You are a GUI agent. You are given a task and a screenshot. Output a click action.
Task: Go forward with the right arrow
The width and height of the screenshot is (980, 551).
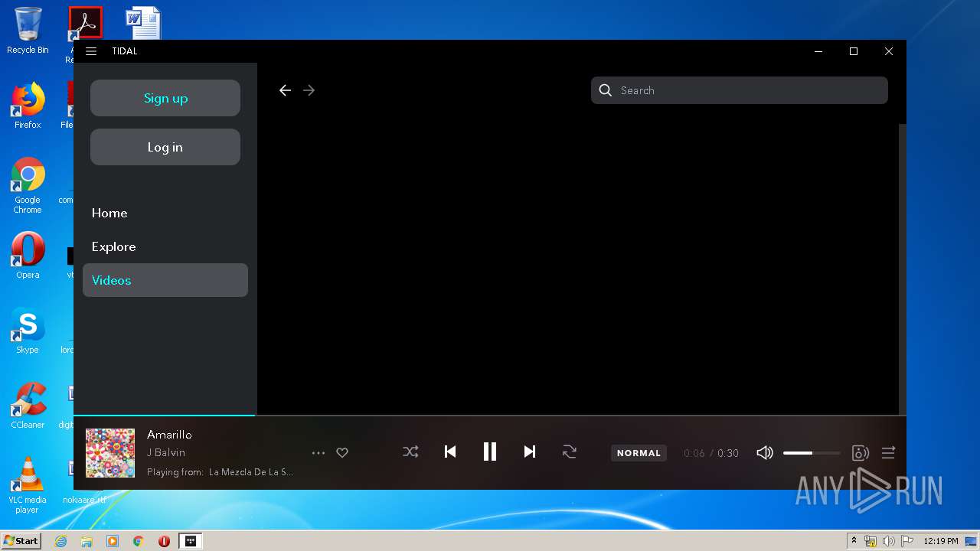coord(309,90)
